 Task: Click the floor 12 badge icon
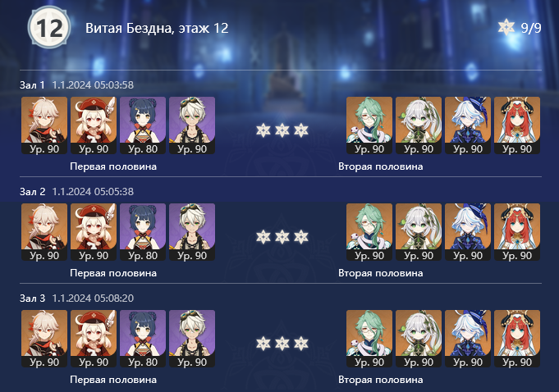click(49, 28)
